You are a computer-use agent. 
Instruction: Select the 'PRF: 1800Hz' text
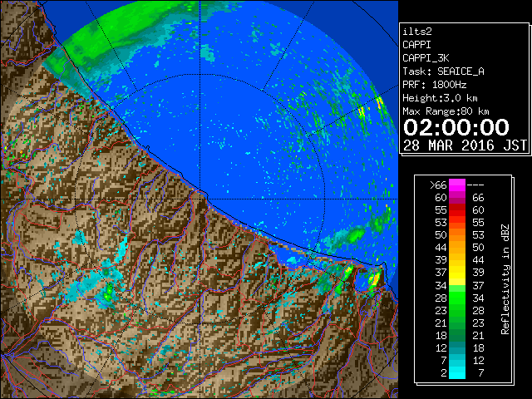434,85
